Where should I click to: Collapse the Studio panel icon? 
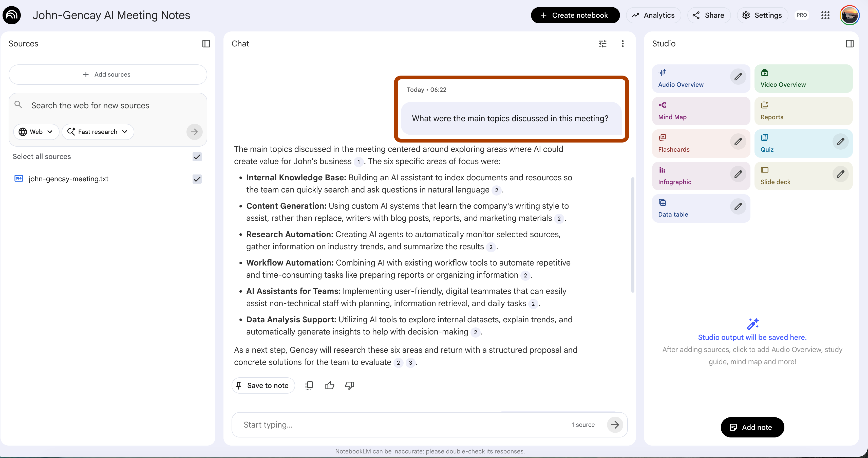tap(850, 44)
